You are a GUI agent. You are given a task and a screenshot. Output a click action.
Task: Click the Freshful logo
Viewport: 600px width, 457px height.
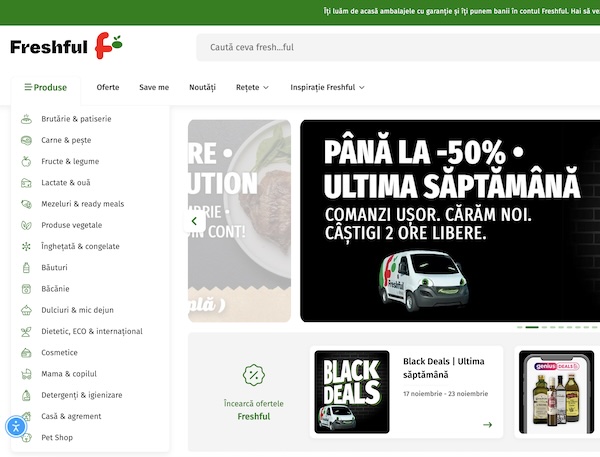click(x=66, y=46)
